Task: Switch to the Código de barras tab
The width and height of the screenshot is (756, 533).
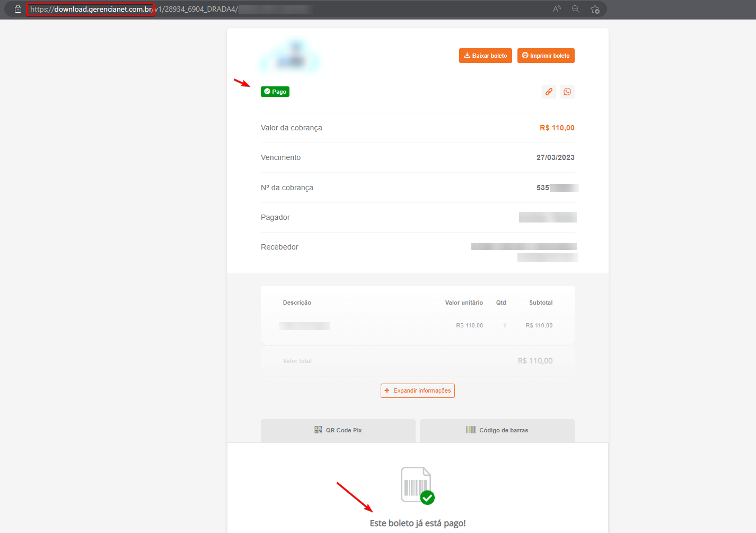Action: [x=497, y=430]
